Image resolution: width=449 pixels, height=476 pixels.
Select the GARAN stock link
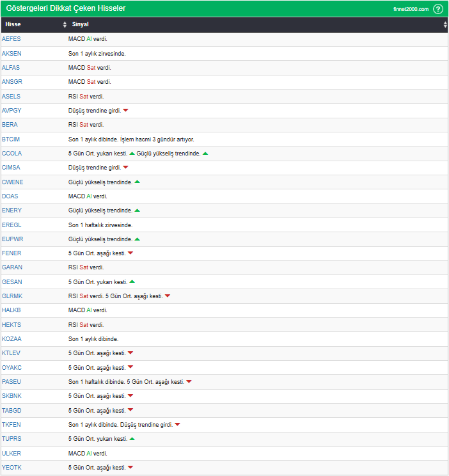[x=12, y=267]
